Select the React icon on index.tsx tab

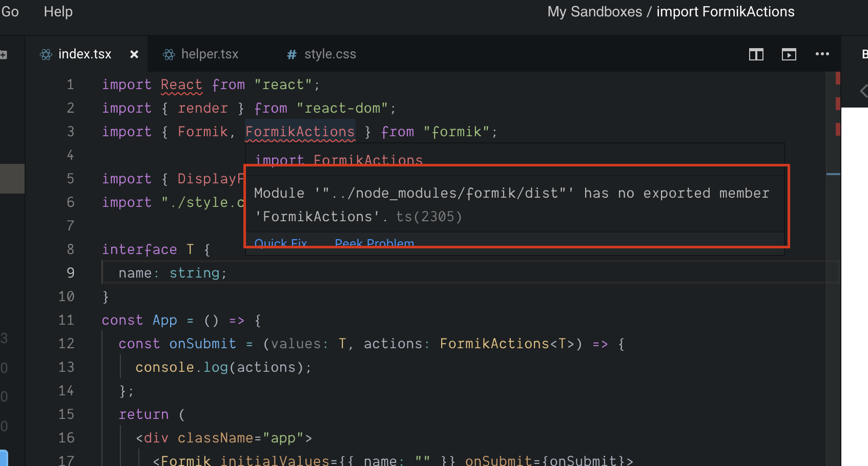click(45, 54)
